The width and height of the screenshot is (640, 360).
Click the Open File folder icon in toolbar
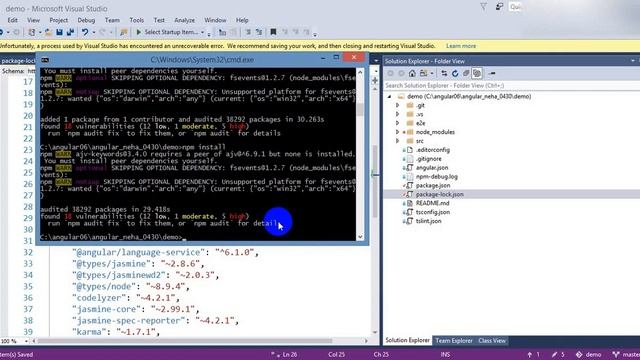click(x=48, y=32)
